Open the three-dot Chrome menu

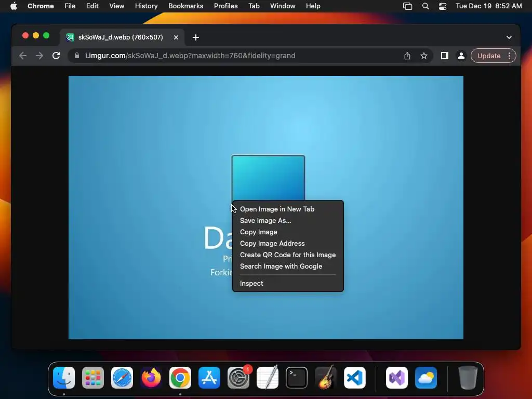509,56
